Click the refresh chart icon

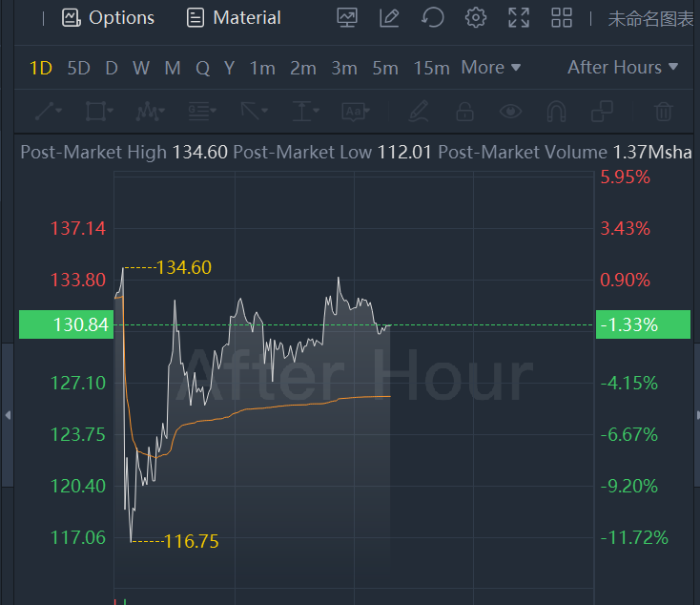[x=433, y=17]
